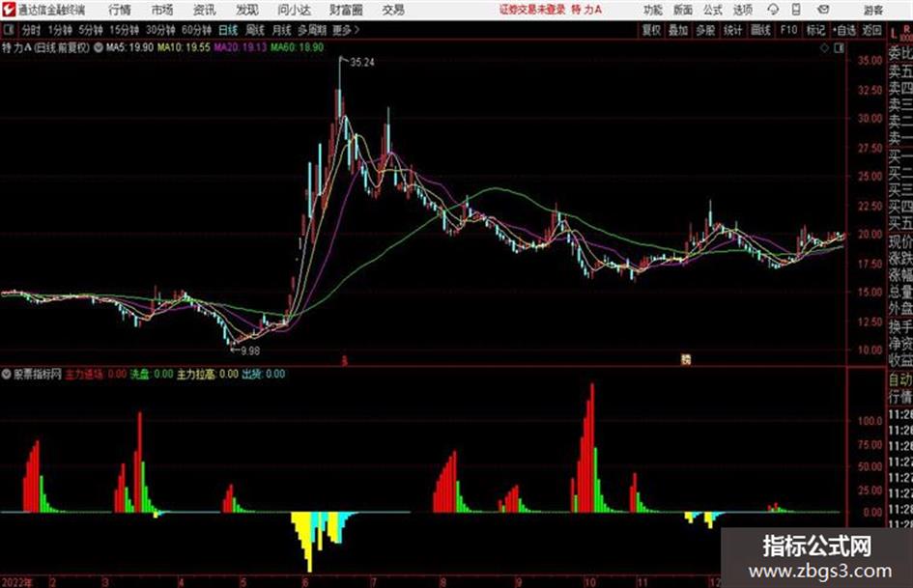Click the 2022年 timeline label
The height and width of the screenshot is (588, 913).
tap(17, 582)
